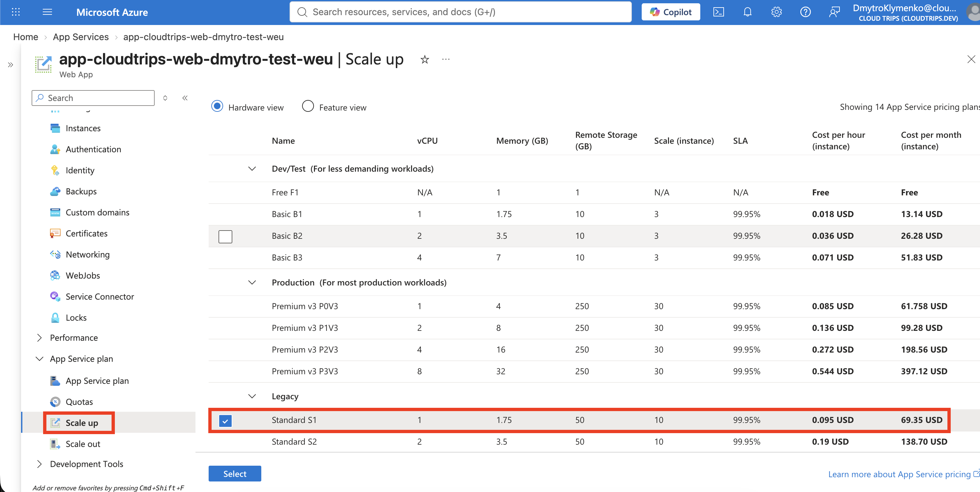Click the Backups cloud icon
The image size is (980, 492).
(55, 191)
